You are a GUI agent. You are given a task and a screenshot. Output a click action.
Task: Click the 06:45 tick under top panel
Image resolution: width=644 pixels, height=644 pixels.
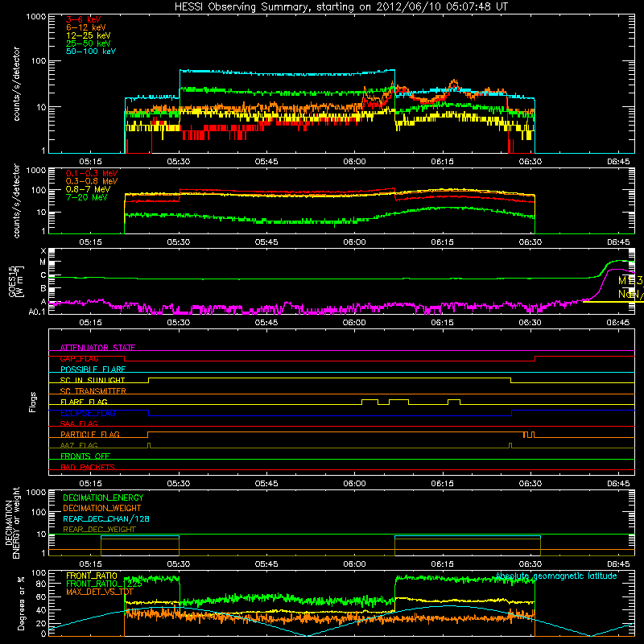click(x=618, y=162)
